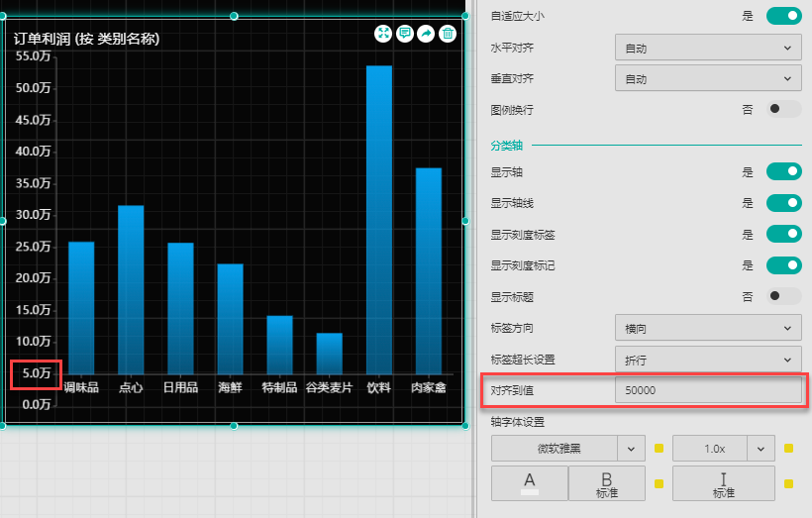The height and width of the screenshot is (518, 812).
Task: Toggle 显示轴线 switch
Action: (x=784, y=202)
